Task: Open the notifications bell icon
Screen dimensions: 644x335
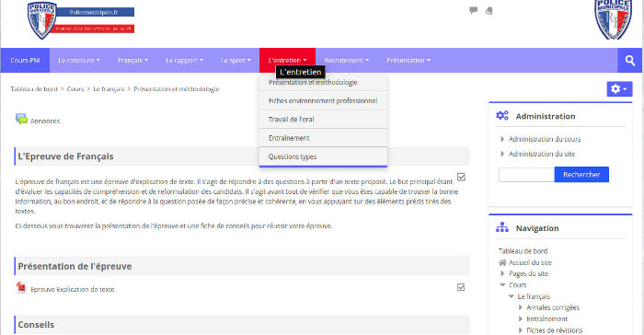Action: point(489,11)
